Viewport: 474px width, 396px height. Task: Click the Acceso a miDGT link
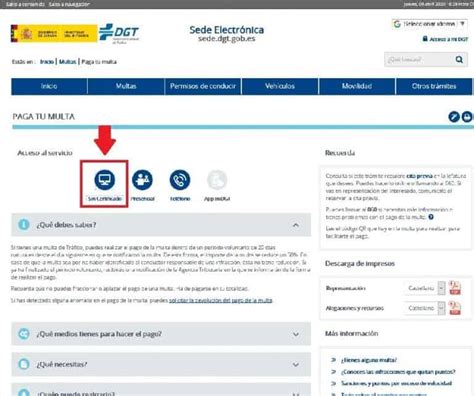(x=449, y=39)
